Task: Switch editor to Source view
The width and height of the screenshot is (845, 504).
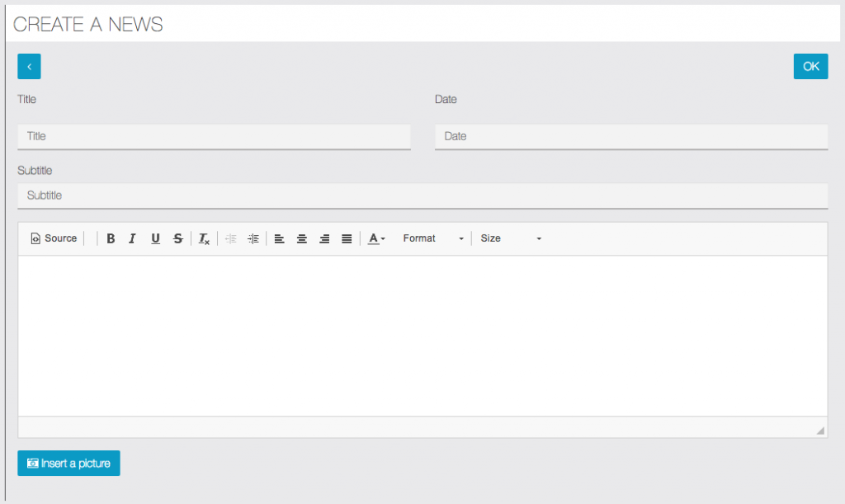Action: (54, 238)
